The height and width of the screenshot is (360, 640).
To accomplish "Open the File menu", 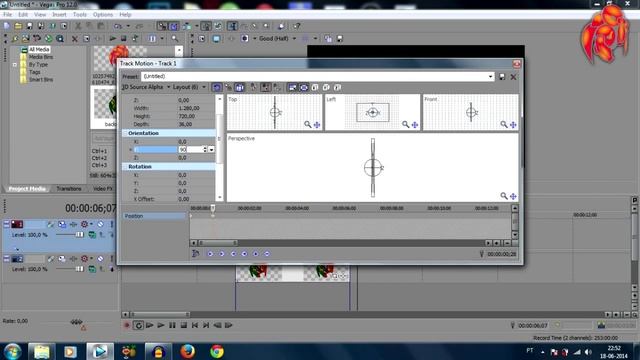I will pyautogui.click(x=7, y=15).
